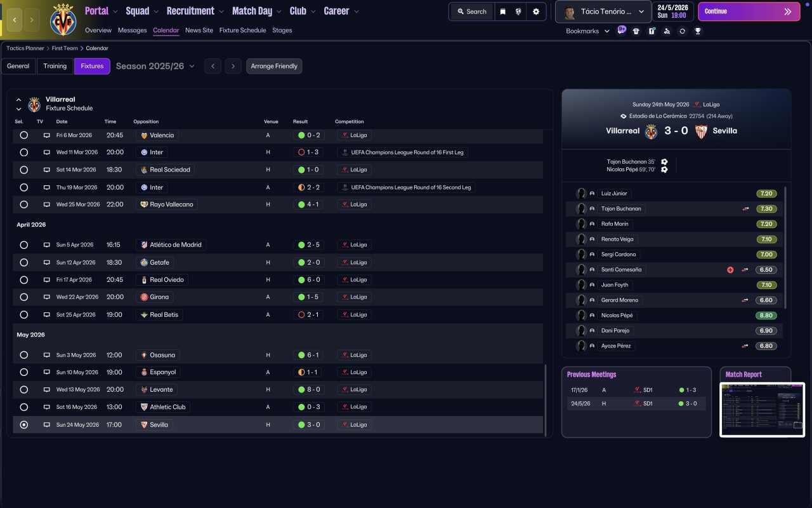Viewport: 812px width, 508px height.
Task: Expand the Career menu dropdown
Action: (x=356, y=11)
